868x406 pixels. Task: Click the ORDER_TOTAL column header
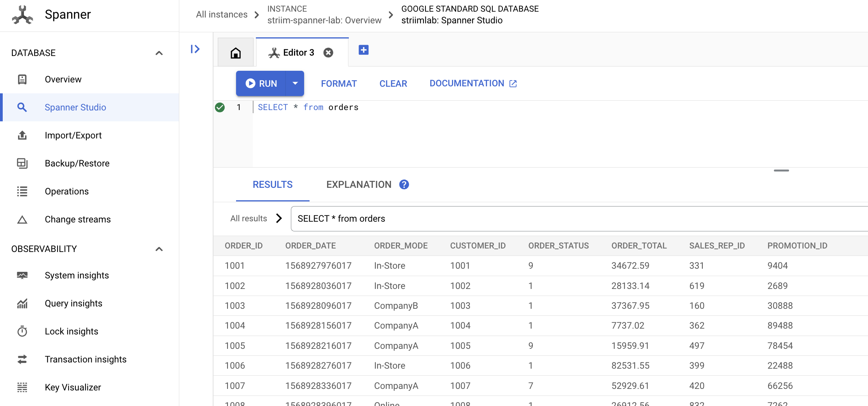pos(639,246)
